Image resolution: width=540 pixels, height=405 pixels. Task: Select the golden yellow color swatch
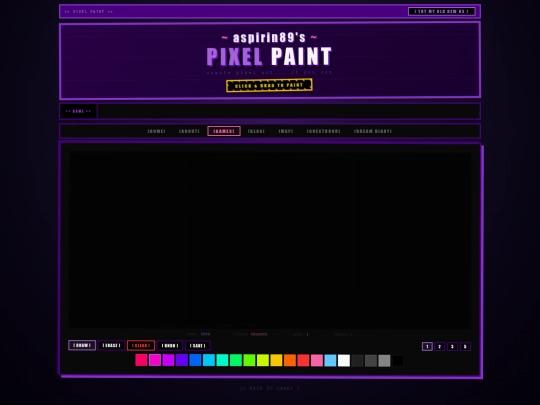pyautogui.click(x=276, y=360)
